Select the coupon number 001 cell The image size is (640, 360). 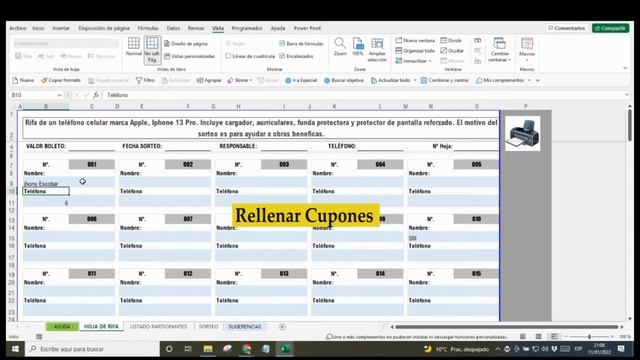[92, 164]
